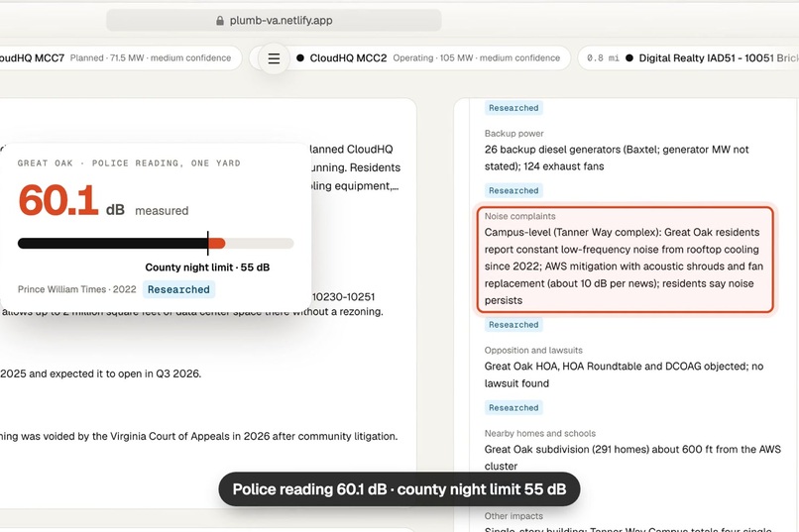Click the Researched tag under Noise complaints

(x=514, y=325)
